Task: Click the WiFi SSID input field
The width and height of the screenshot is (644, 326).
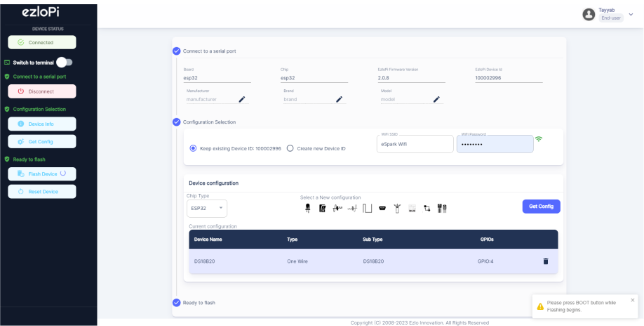Action: [415, 144]
